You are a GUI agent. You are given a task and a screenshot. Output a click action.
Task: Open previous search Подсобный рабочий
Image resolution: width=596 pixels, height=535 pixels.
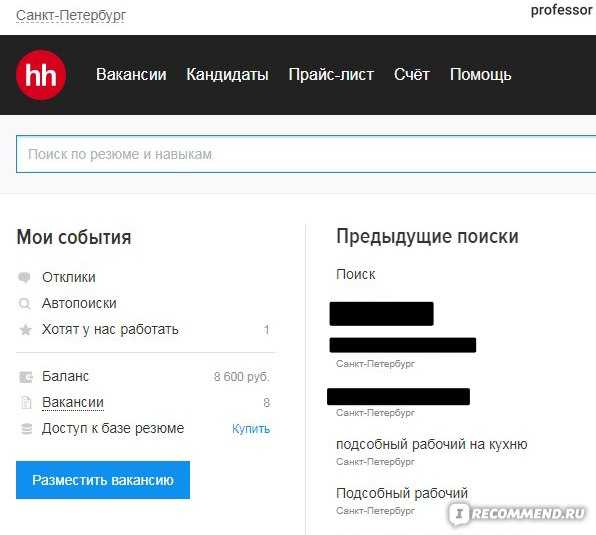coord(402,493)
